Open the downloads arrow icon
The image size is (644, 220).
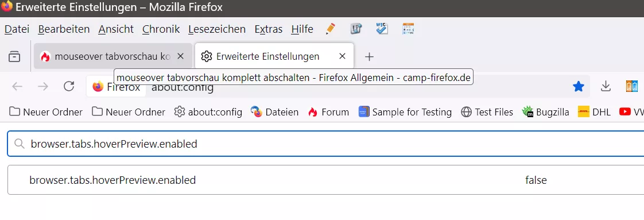[606, 86]
